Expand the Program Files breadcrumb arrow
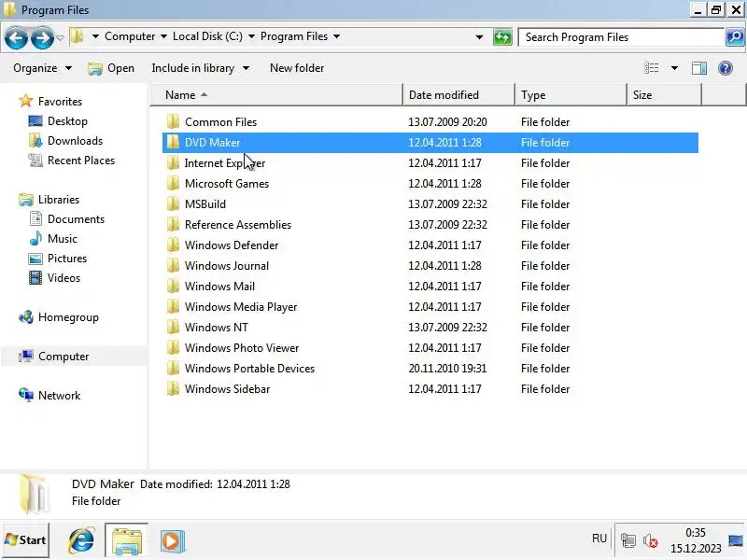Image resolution: width=747 pixels, height=560 pixels. [x=336, y=36]
